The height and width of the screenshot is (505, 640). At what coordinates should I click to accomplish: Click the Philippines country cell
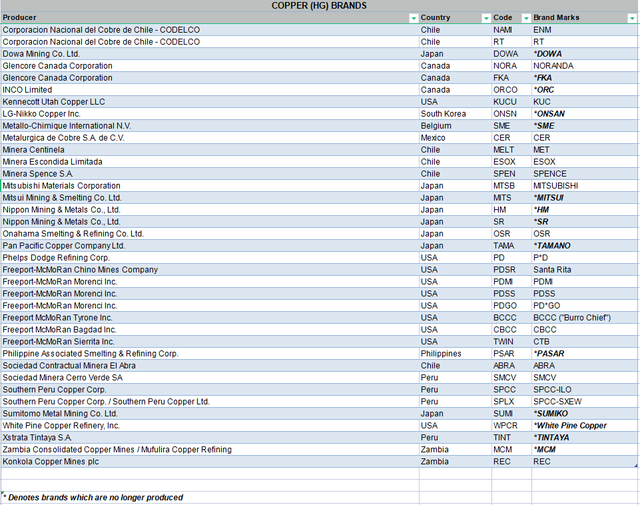click(455, 354)
